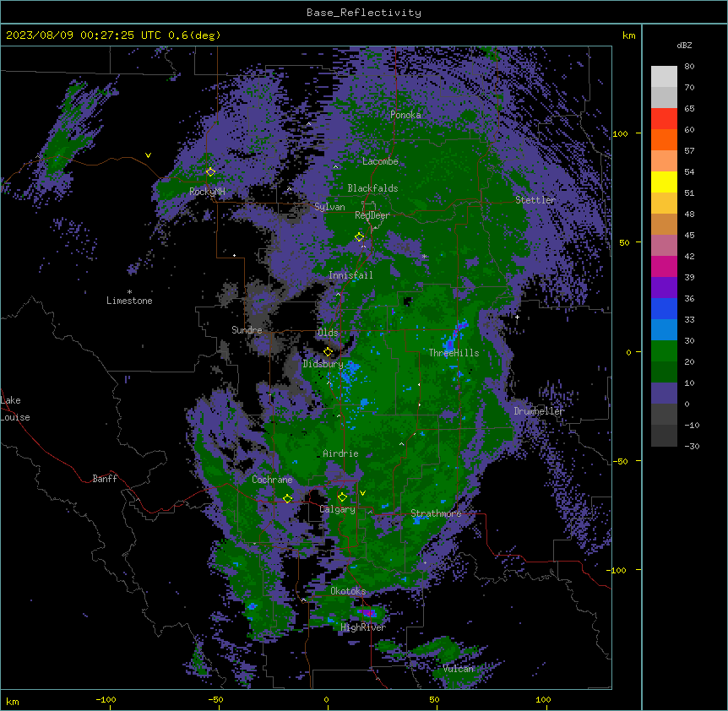This screenshot has width=728, height=711.
Task: Select the magenta 39-42 dBZ legend swatch
Action: [x=664, y=266]
